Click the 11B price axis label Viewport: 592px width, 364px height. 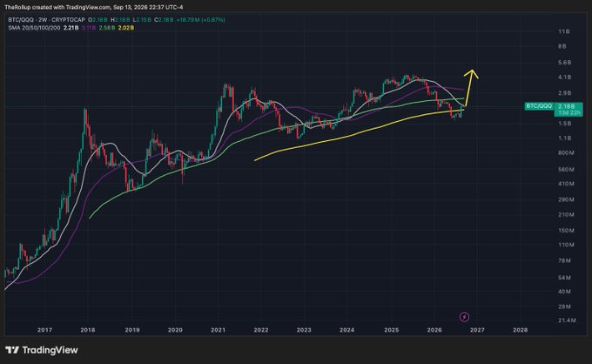click(563, 31)
